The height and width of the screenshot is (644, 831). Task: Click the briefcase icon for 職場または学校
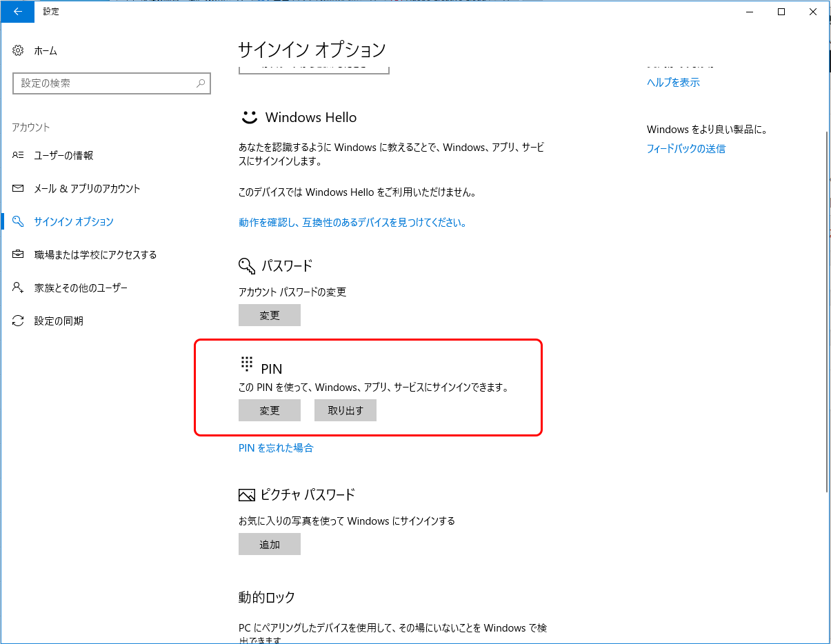click(19, 254)
